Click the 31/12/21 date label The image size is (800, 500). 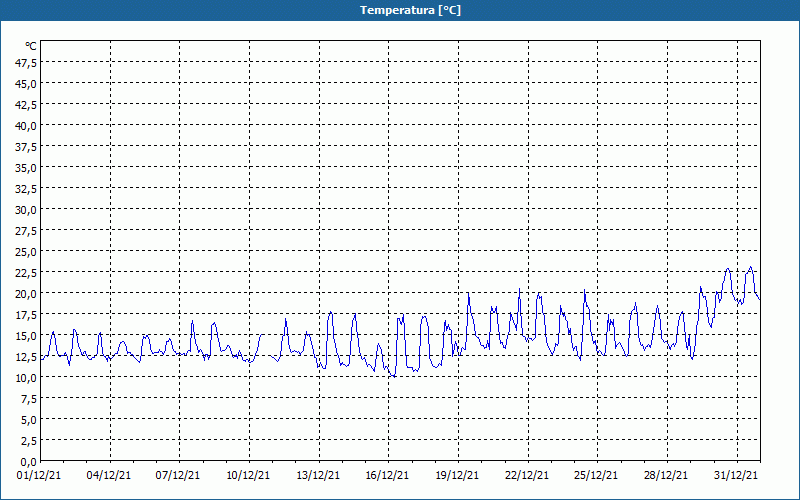(x=736, y=475)
